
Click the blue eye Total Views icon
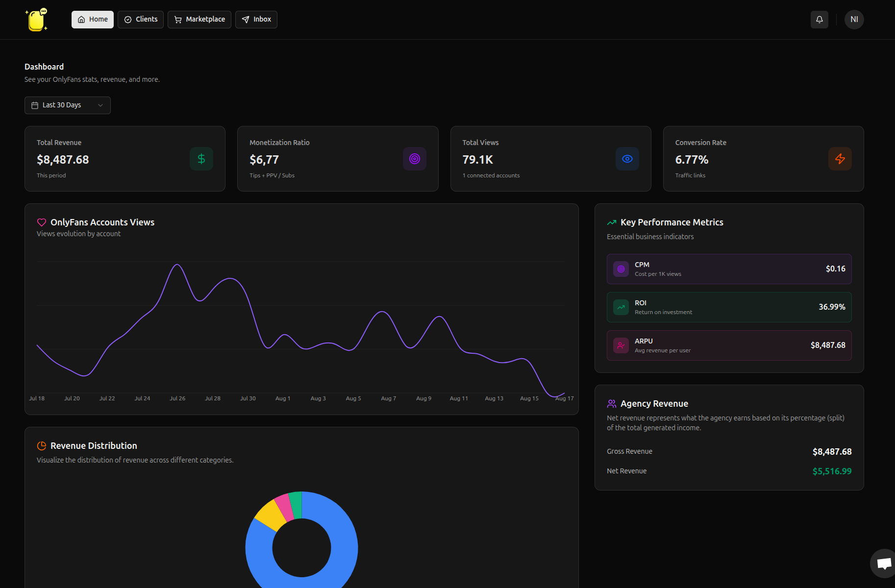point(627,159)
